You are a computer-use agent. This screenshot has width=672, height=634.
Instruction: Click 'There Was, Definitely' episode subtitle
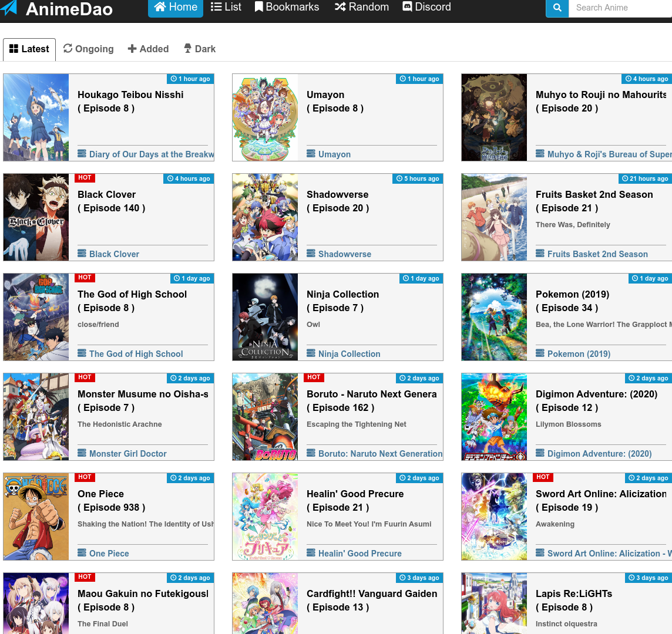573,225
